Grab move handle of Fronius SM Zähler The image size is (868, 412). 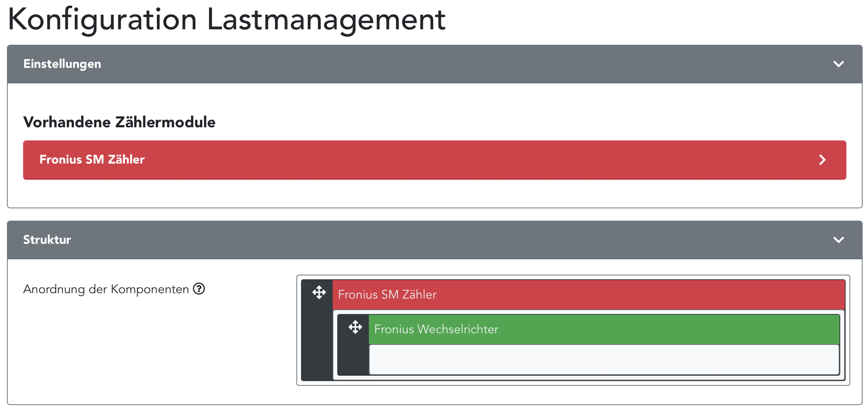point(319,292)
